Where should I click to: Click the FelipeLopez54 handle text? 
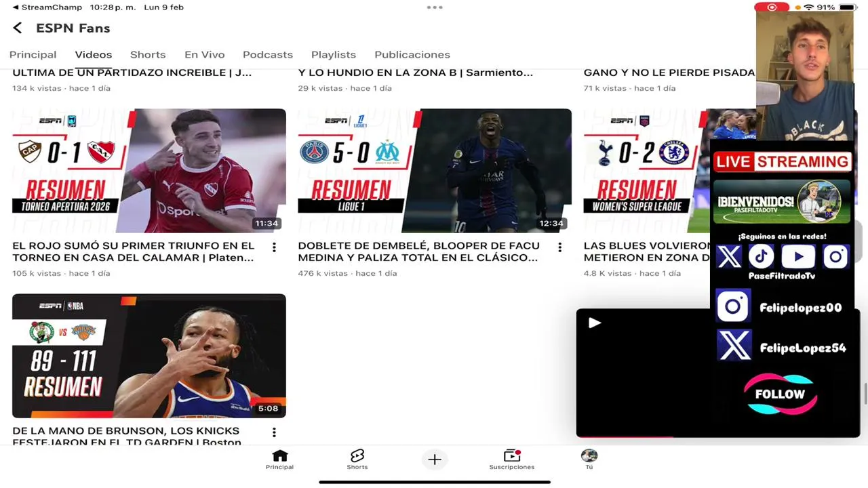[x=803, y=348]
